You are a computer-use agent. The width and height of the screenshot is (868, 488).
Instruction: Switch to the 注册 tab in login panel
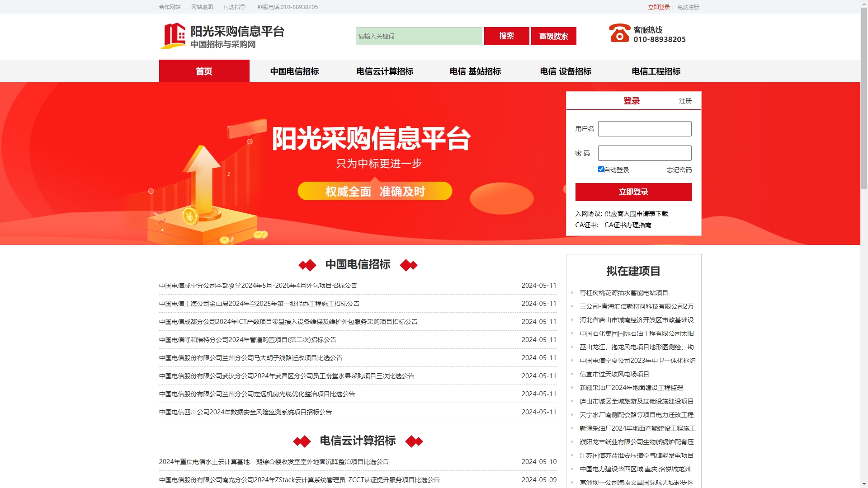coord(685,101)
